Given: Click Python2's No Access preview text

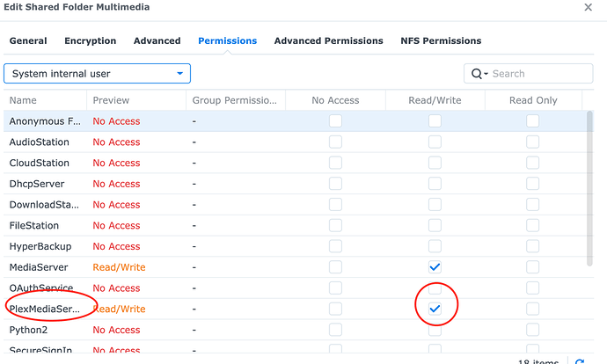Looking at the screenshot, I should pyautogui.click(x=116, y=330).
